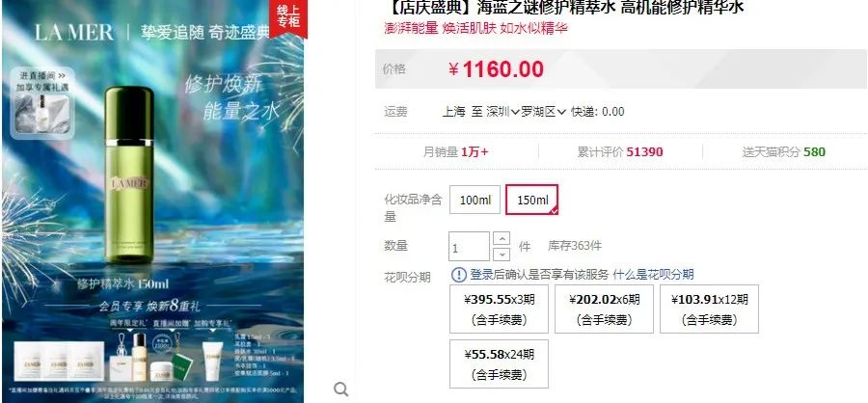This screenshot has width=868, height=403.
Task: Click into the quantity input field
Action: tap(469, 247)
